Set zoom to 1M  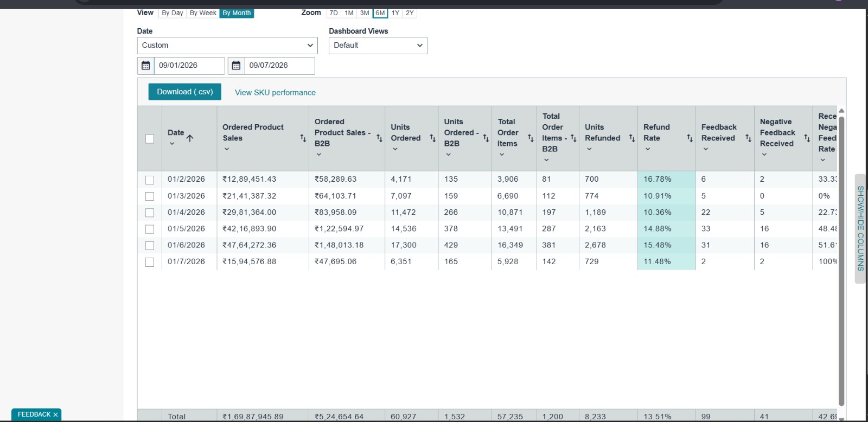(x=349, y=13)
